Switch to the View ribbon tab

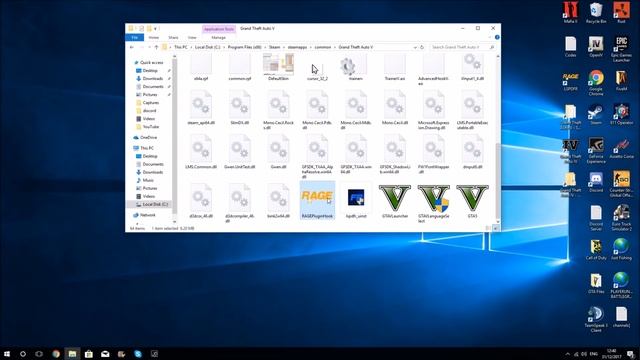coord(192,38)
